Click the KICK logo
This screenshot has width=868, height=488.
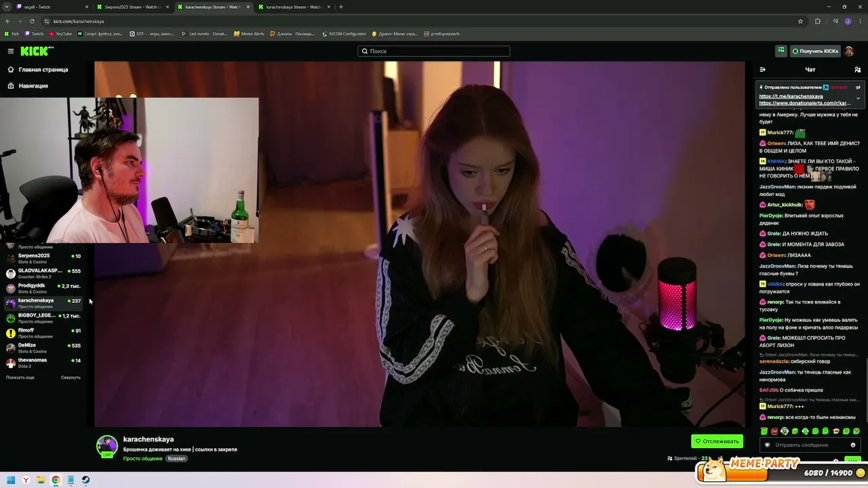[37, 52]
